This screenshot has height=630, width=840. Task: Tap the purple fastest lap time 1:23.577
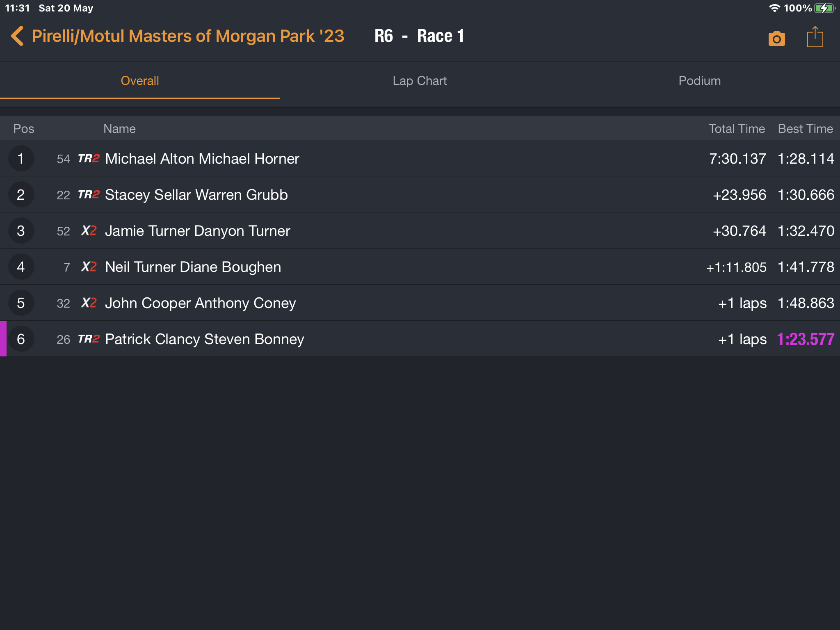806,339
